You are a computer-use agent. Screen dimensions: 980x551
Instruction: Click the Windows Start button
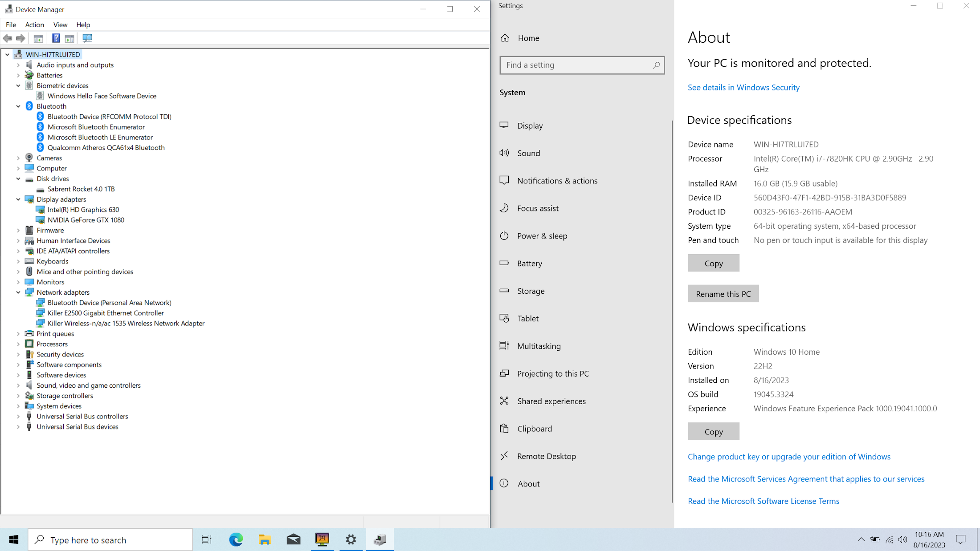click(14, 539)
